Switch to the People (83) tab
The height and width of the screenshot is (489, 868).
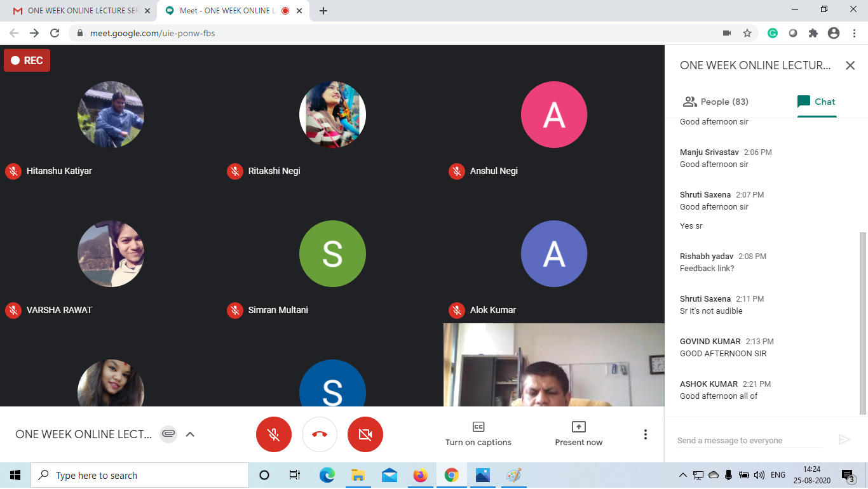pyautogui.click(x=715, y=102)
